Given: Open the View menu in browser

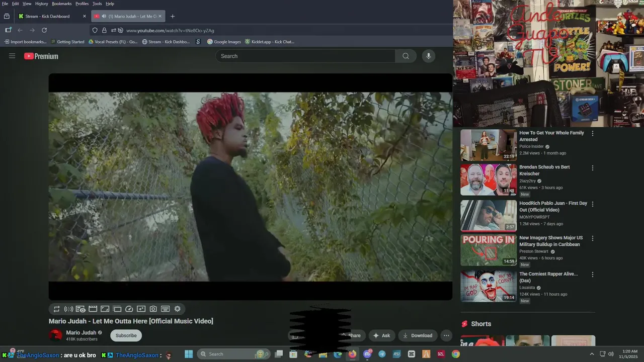Looking at the screenshot, I should coord(27,4).
